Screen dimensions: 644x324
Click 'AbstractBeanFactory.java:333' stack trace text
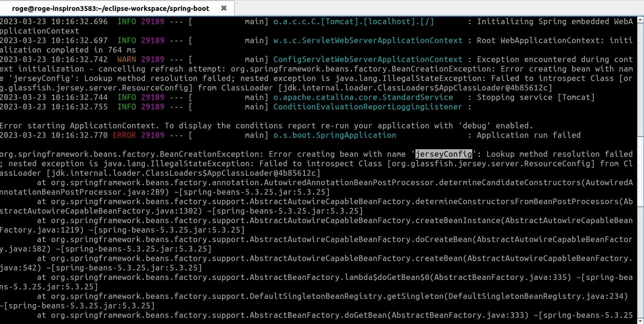458,315
